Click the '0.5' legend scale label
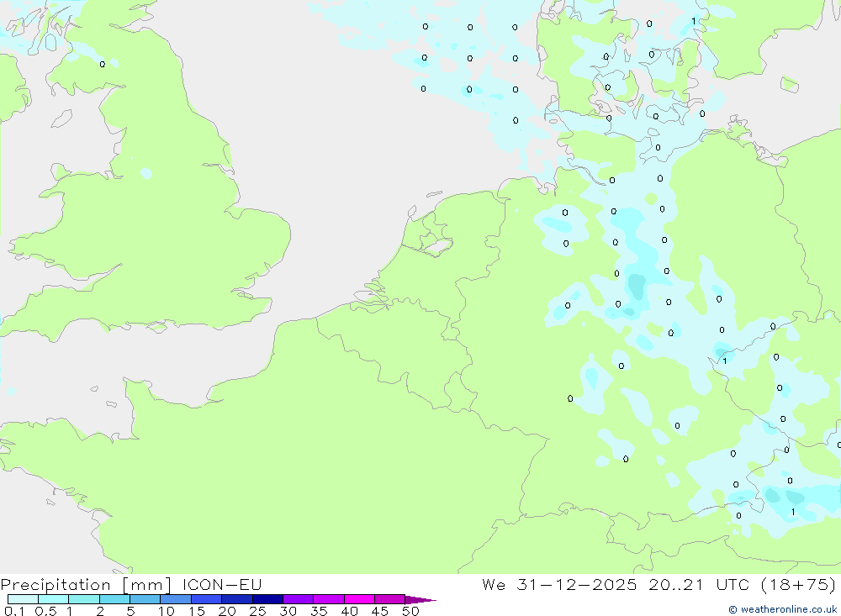This screenshot has width=841, height=616. [45, 611]
